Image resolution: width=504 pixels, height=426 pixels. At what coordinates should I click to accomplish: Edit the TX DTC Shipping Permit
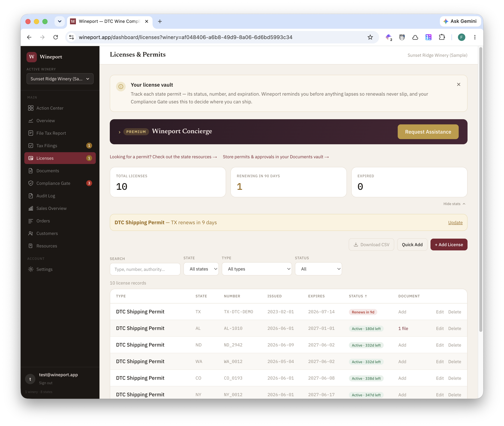(440, 312)
